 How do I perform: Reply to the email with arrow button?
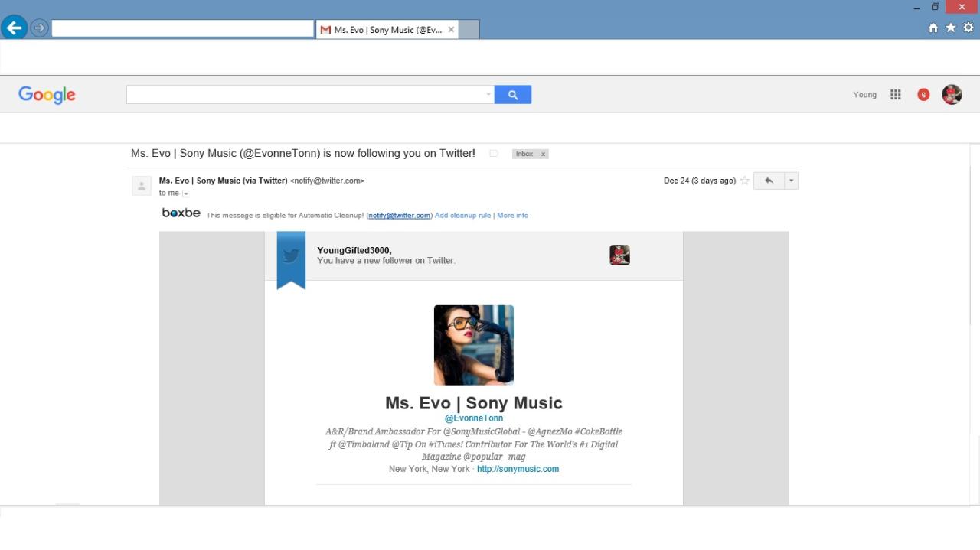tap(769, 181)
